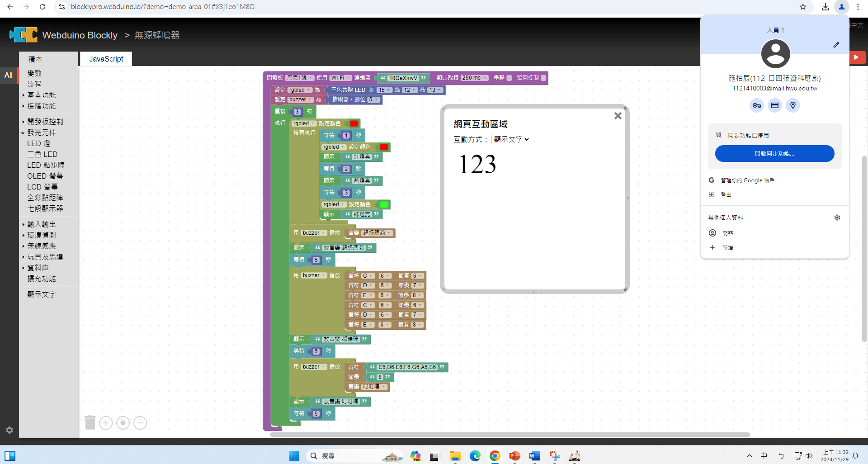Click the red run play button
The height and width of the screenshot is (464, 868).
click(856, 57)
